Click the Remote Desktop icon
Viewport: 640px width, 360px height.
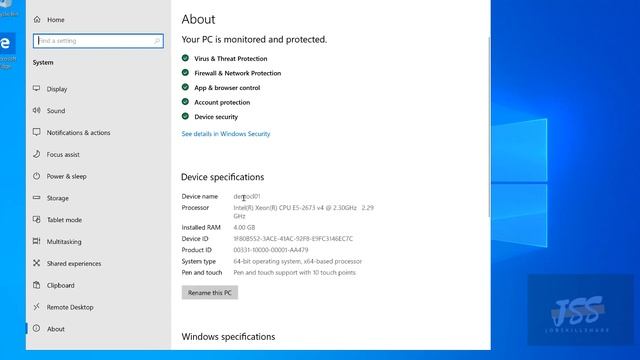(x=37, y=307)
